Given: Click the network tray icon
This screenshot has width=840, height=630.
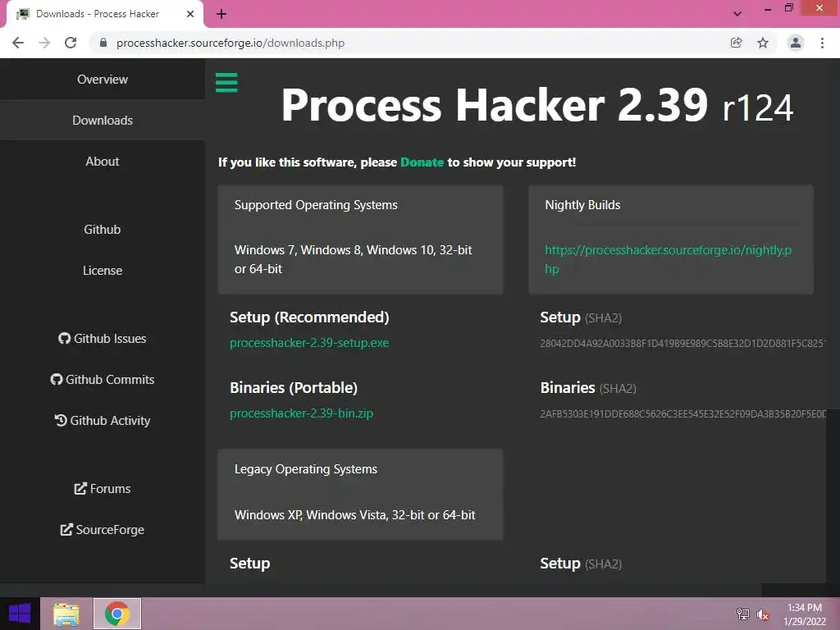Looking at the screenshot, I should 743,614.
